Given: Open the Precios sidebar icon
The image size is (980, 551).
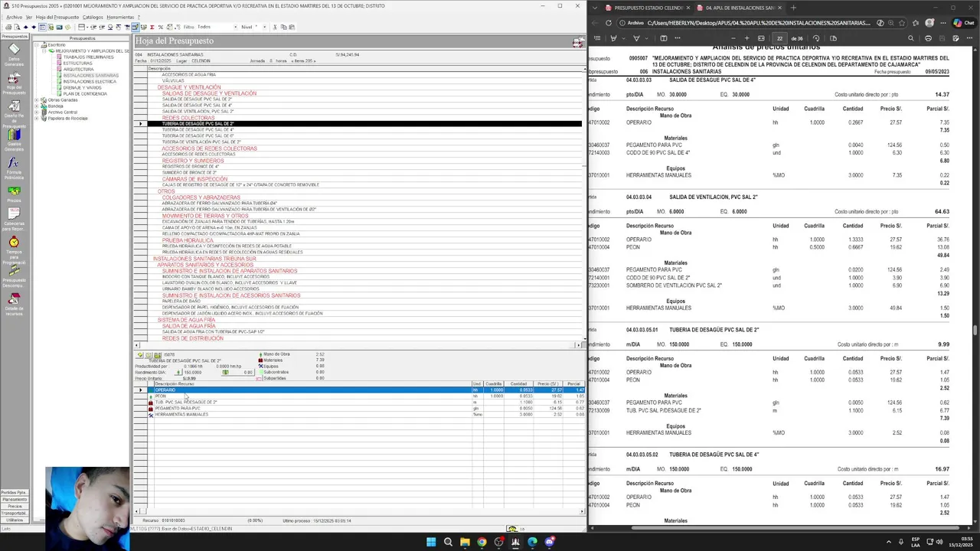Looking at the screenshot, I should coord(14,194).
